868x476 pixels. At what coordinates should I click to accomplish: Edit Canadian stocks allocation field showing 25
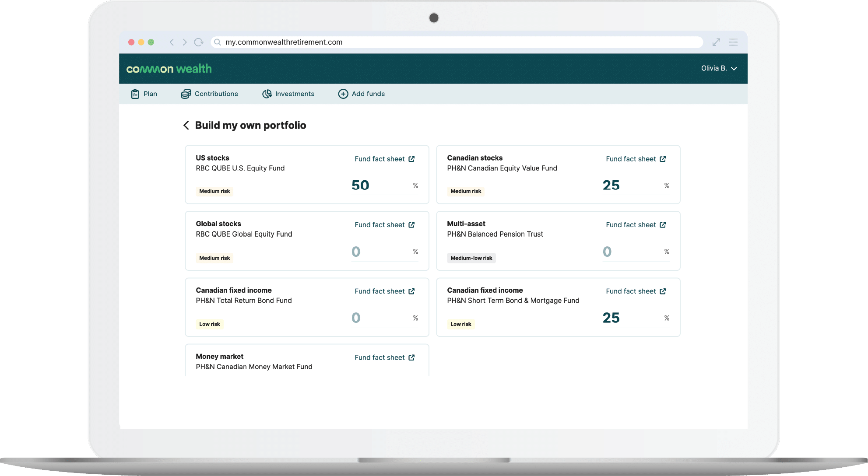point(636,185)
